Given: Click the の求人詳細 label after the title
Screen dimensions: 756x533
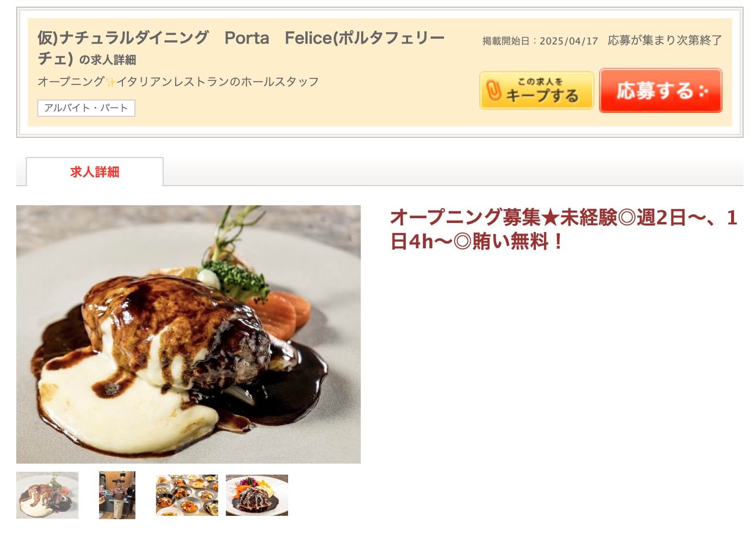Looking at the screenshot, I should [x=108, y=60].
